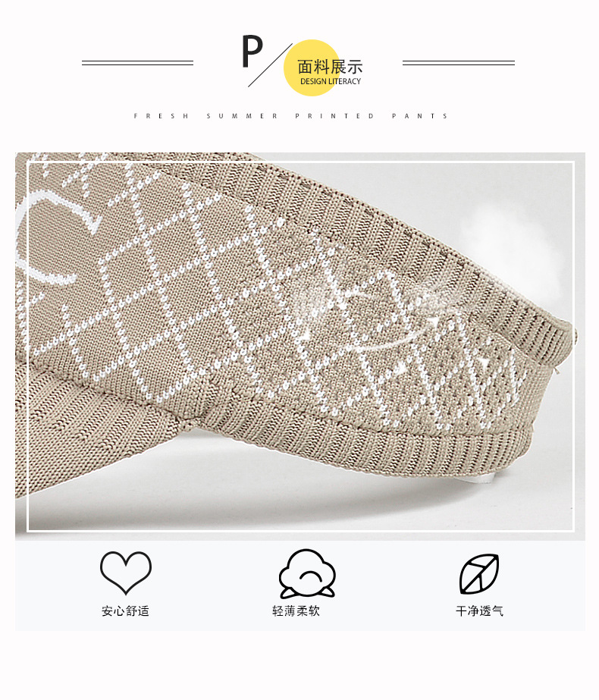This screenshot has width=599, height=700.
Task: Click the FRESH SUMMER PRINTED PANTS tagline
Action: (x=290, y=116)
